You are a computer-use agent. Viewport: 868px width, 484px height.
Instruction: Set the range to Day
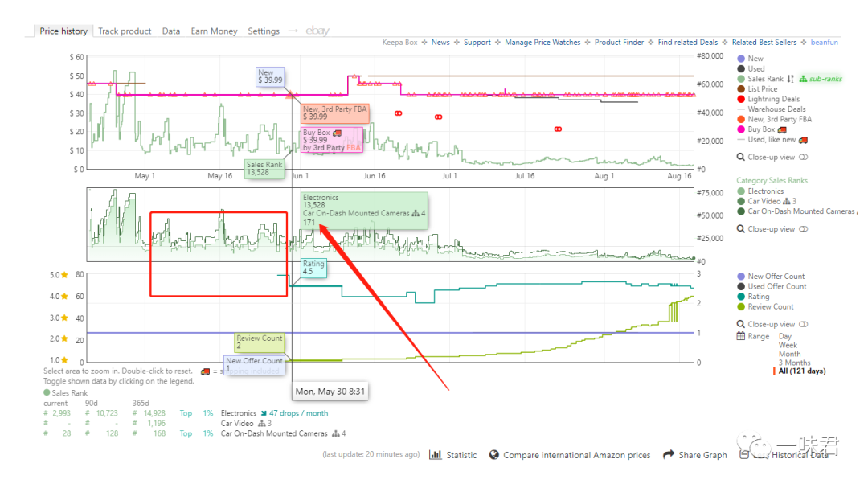(x=785, y=336)
